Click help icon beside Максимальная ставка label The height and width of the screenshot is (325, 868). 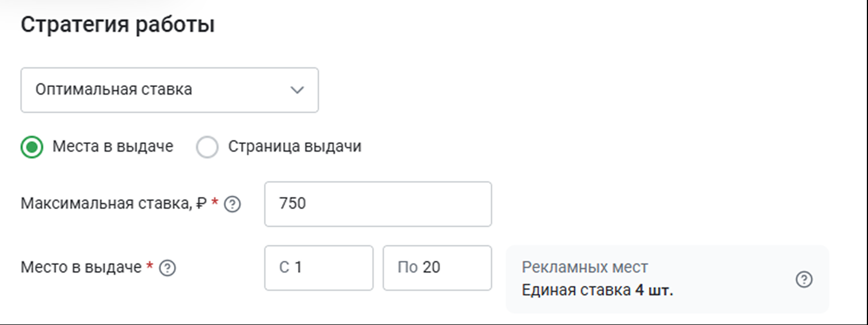click(231, 205)
